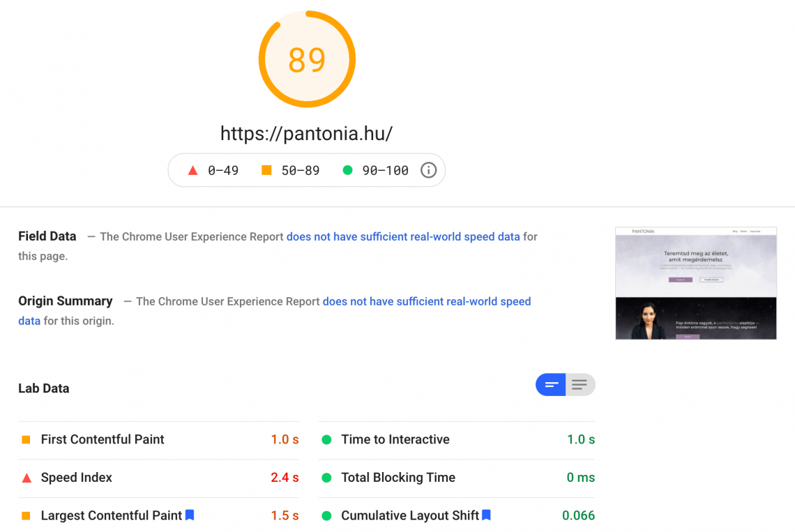Click the Largest Contentful Paint label

111,515
